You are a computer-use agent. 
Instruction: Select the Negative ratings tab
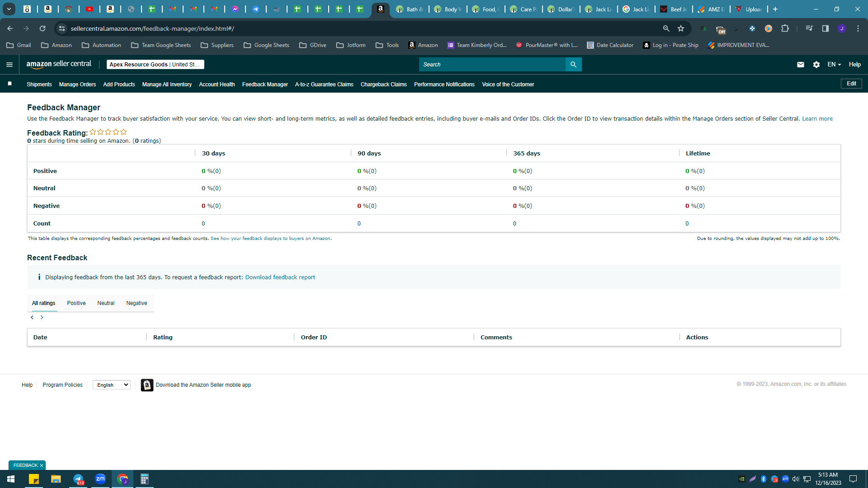click(x=137, y=303)
